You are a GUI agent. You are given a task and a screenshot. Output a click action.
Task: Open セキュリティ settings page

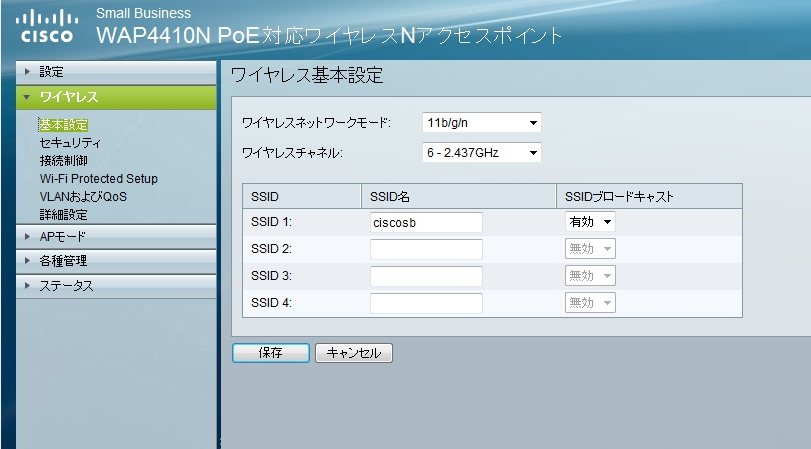(70, 143)
